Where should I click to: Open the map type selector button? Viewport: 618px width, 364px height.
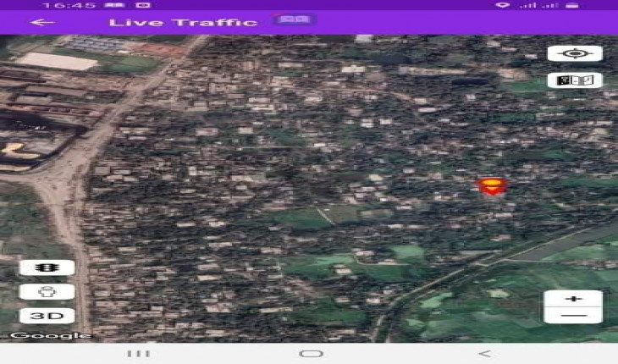coord(574,80)
